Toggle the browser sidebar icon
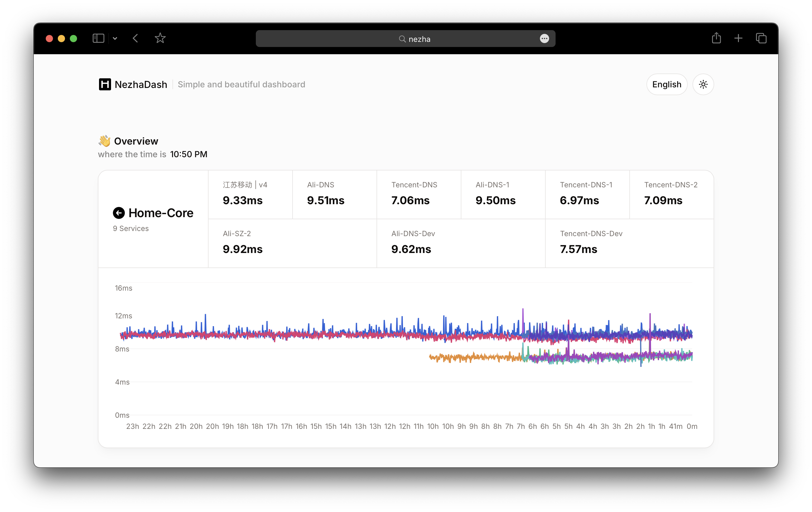Viewport: 812px width, 512px height. pyautogui.click(x=98, y=39)
